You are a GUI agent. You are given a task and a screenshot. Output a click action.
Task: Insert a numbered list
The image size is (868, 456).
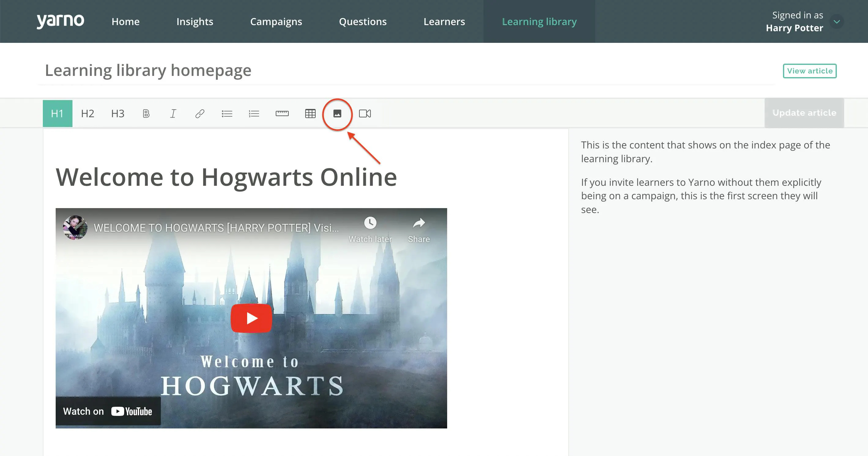coord(254,114)
